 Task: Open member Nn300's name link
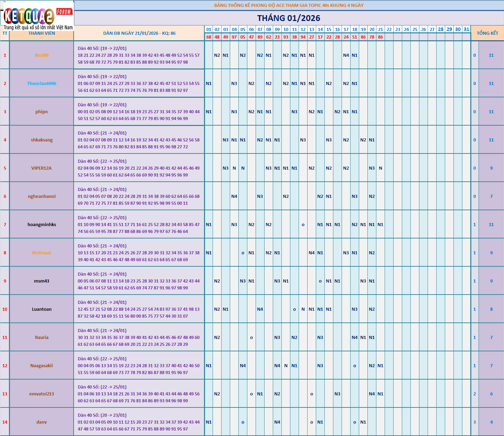pyautogui.click(x=42, y=55)
